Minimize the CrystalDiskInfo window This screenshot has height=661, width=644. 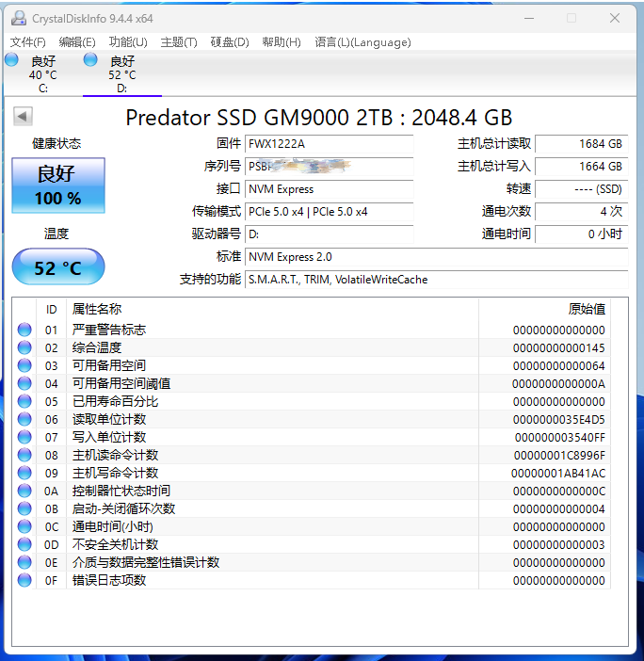point(529,18)
